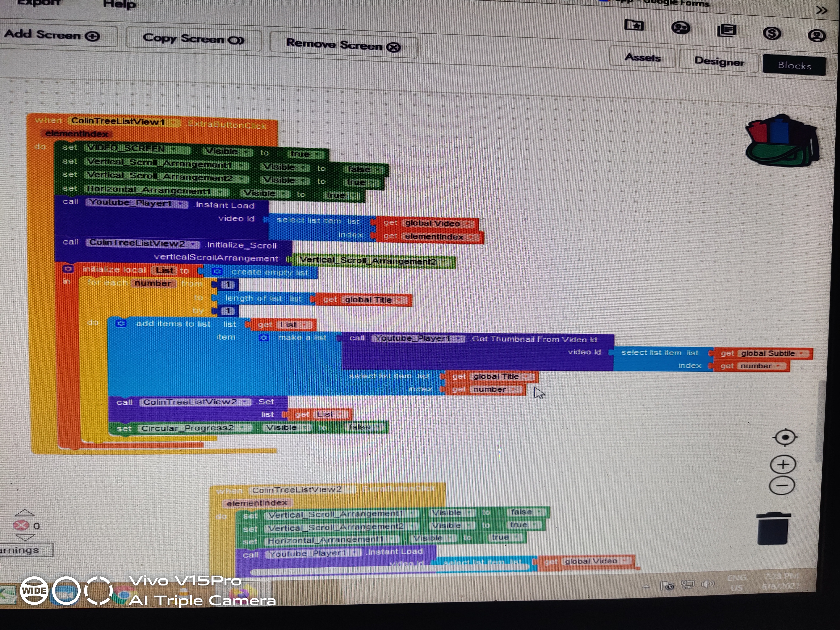The height and width of the screenshot is (630, 840).
Task: Zoom in with the plus icon
Action: pos(783,464)
